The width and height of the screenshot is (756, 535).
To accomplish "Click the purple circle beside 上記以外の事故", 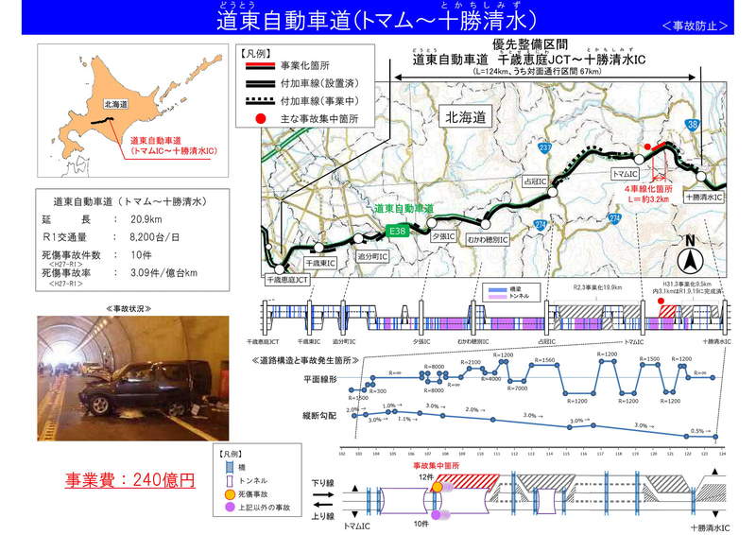I will 230,507.
